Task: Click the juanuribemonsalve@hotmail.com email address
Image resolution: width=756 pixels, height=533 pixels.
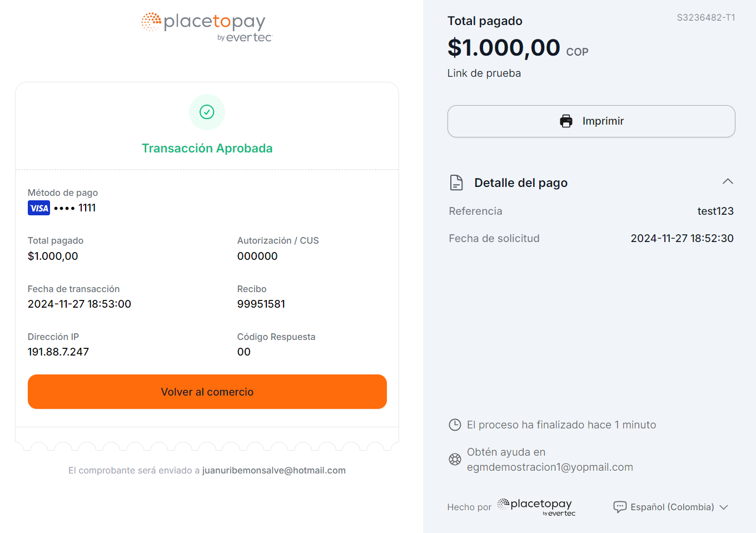Action: (x=274, y=470)
